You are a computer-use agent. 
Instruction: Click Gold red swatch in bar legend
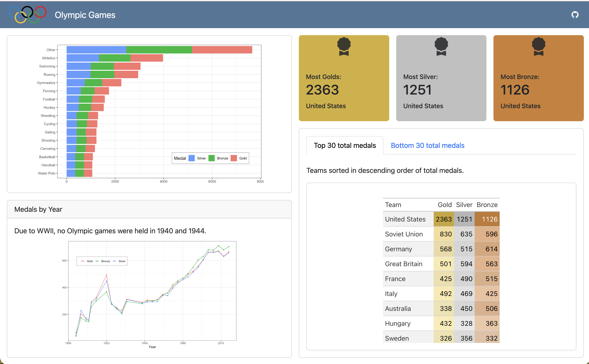click(234, 158)
